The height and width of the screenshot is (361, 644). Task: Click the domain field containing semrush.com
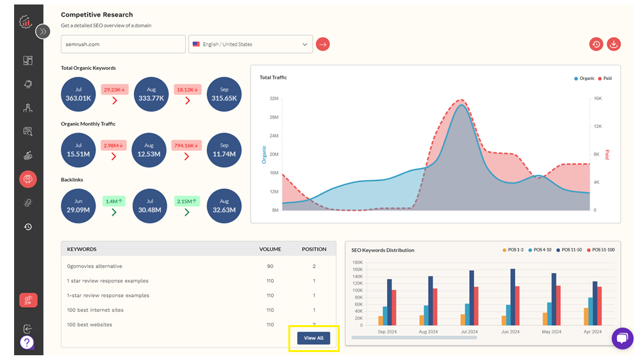point(123,44)
